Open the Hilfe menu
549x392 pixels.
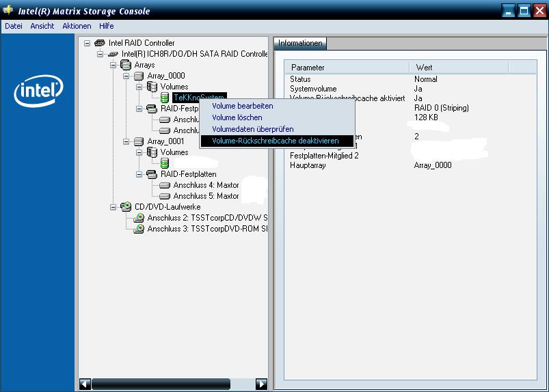click(106, 26)
